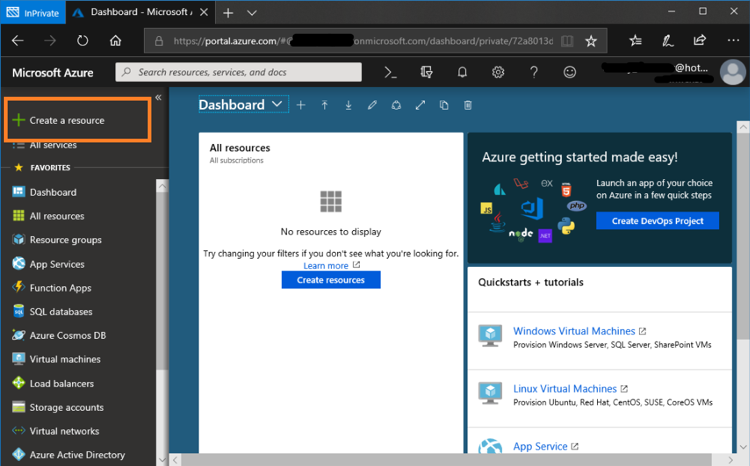
Task: Click the Delete dashboard trash icon
Action: tap(468, 105)
